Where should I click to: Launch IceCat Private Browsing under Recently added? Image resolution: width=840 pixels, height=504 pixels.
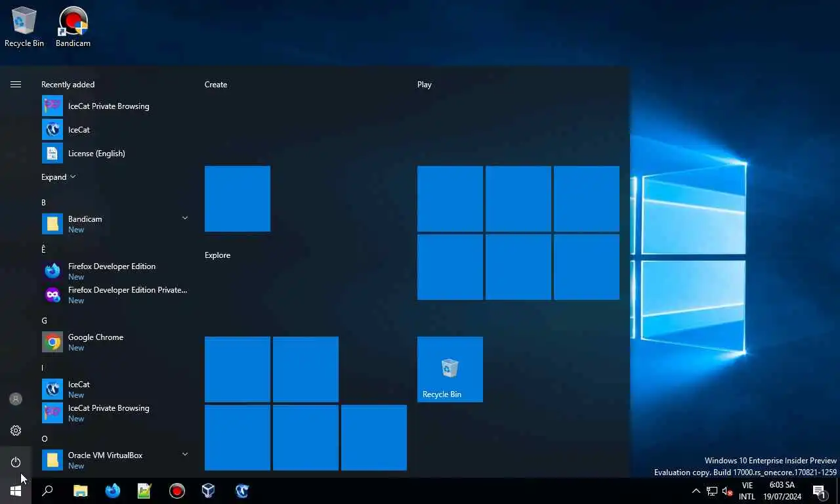115,106
